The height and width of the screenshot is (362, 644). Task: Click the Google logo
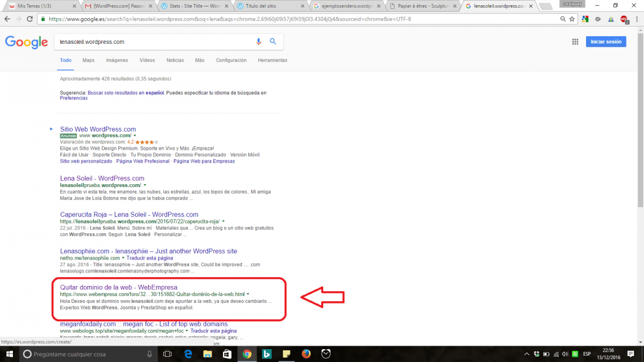pyautogui.click(x=27, y=42)
